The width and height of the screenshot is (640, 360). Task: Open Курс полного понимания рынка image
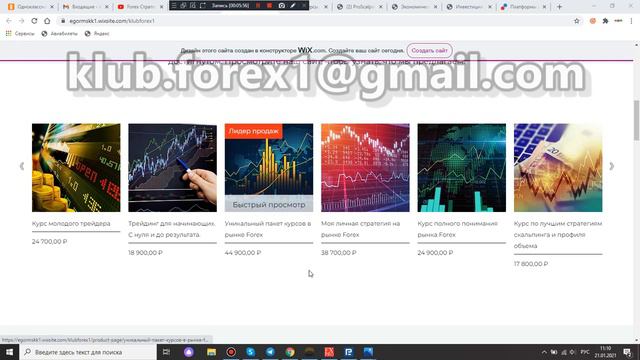coord(462,168)
